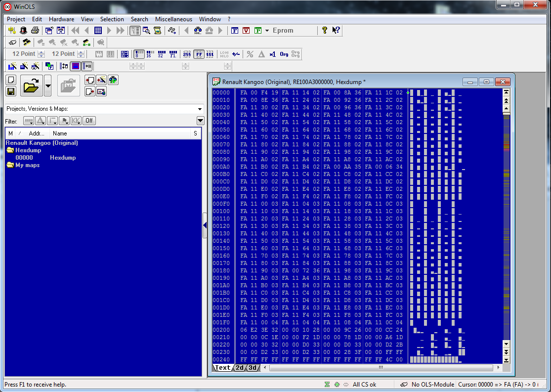The height and width of the screenshot is (392, 551).
Task: Open Projects, Versions & Maps combo box
Action: [104, 109]
